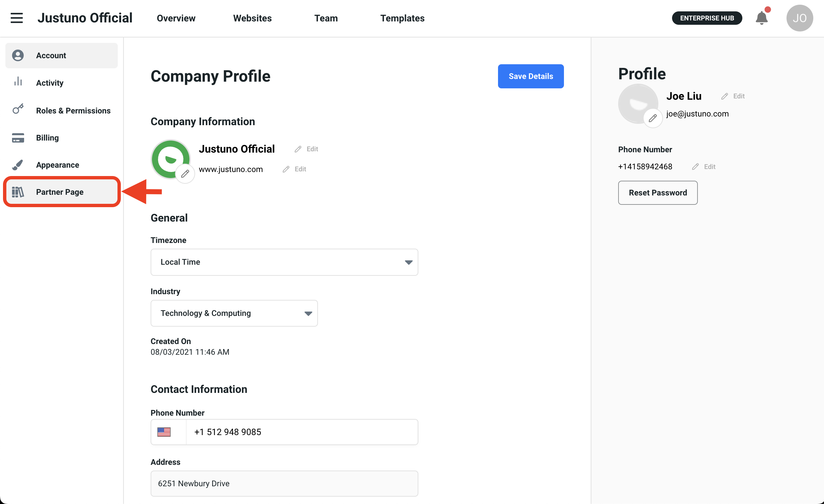Select the Billing card icon in sidebar

click(x=18, y=138)
